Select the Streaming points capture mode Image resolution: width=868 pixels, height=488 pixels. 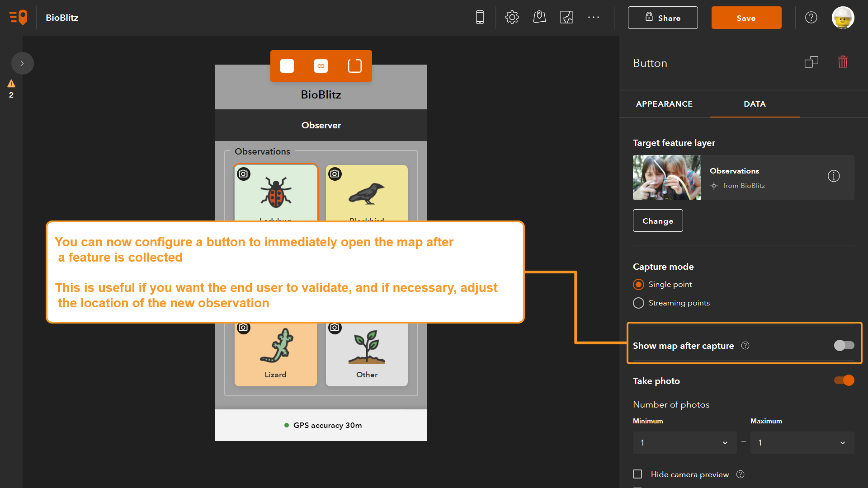[x=638, y=303]
